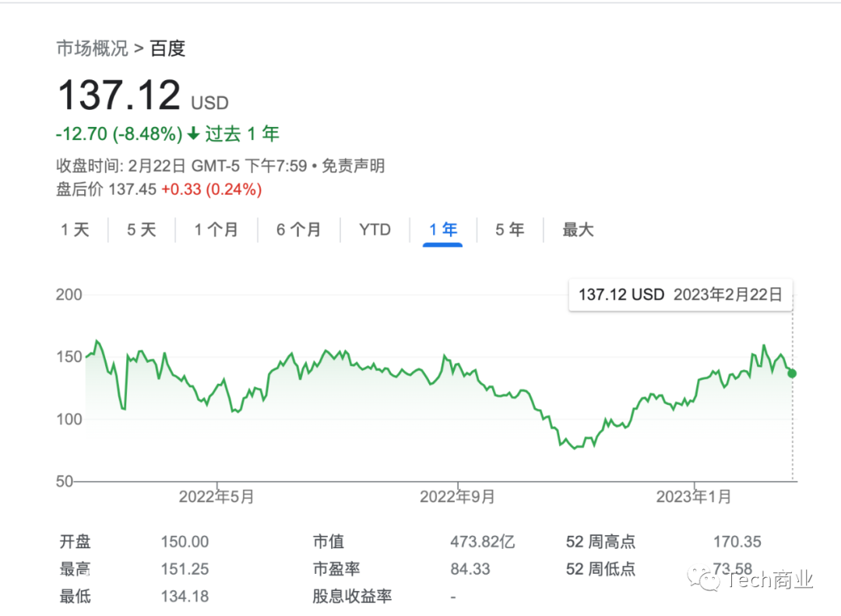The height and width of the screenshot is (616, 841).
Task: Switch the chart to YTD
Action: 375,231
